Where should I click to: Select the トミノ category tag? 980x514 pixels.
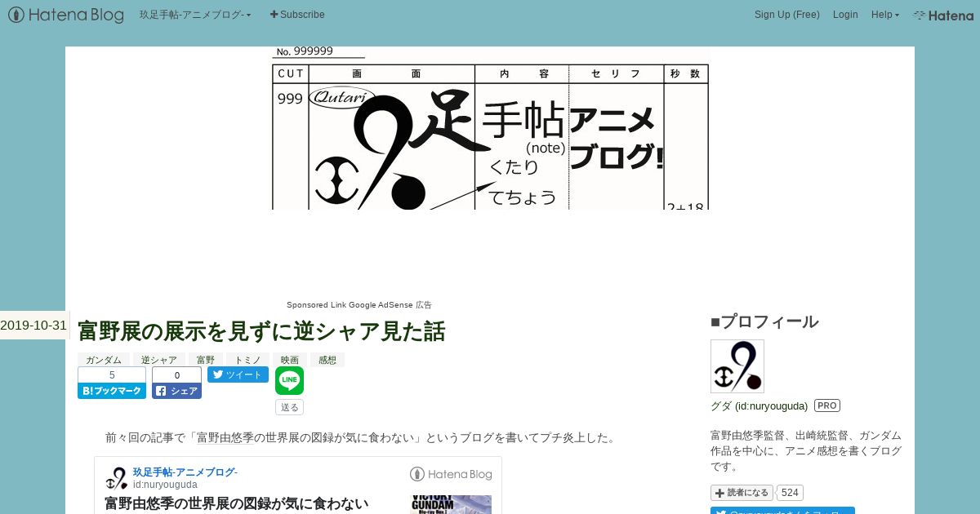pyautogui.click(x=247, y=360)
